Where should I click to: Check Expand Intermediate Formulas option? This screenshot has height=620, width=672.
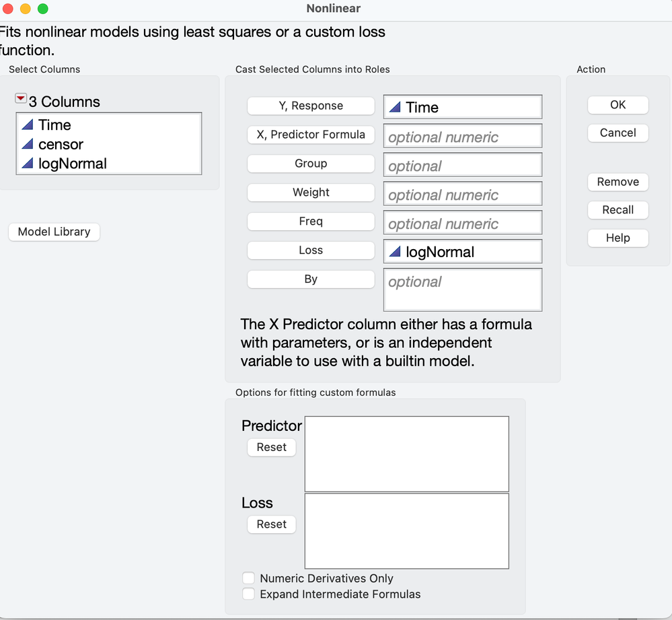pos(249,594)
